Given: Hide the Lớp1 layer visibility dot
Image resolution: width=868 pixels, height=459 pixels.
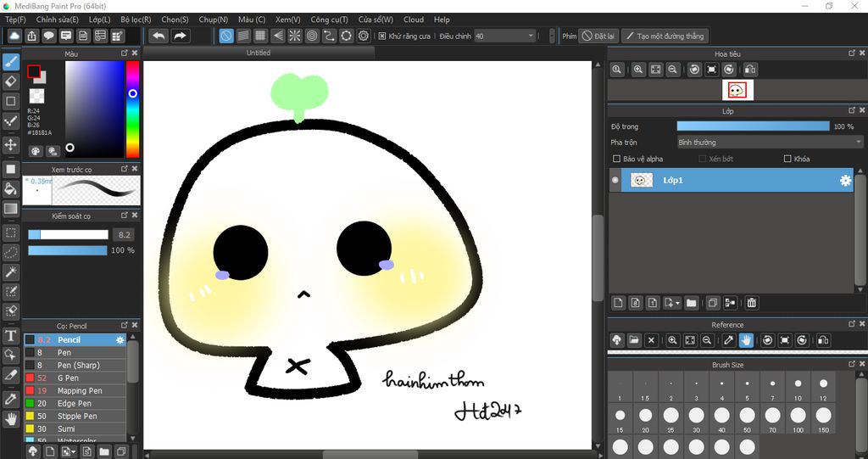Looking at the screenshot, I should (x=615, y=181).
